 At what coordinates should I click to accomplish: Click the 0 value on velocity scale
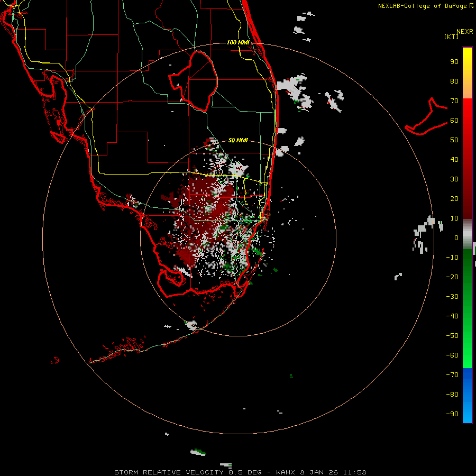coord(456,237)
